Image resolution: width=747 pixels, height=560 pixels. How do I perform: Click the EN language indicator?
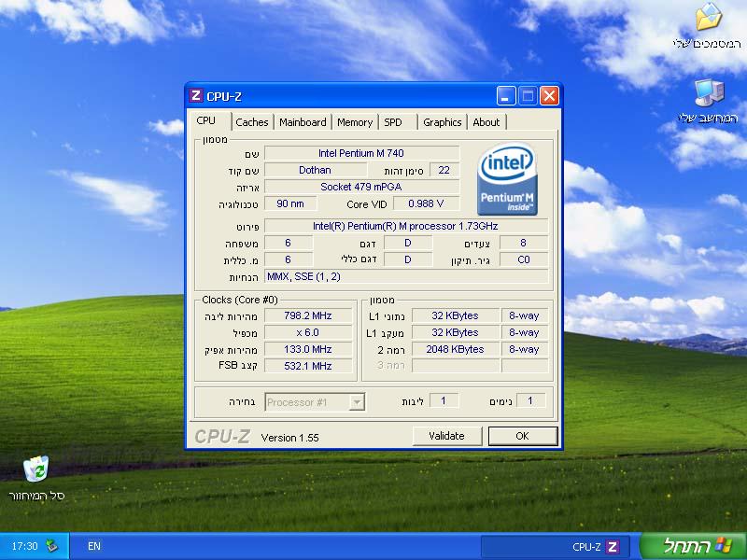pos(94,546)
